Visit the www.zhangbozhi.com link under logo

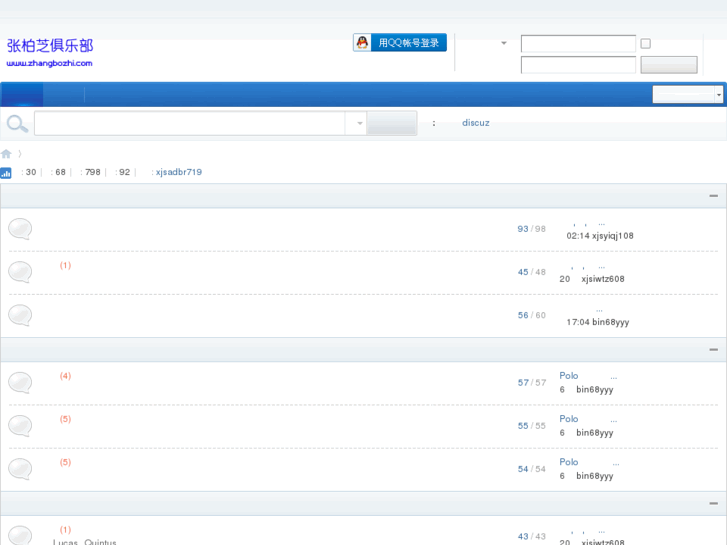coord(50,63)
